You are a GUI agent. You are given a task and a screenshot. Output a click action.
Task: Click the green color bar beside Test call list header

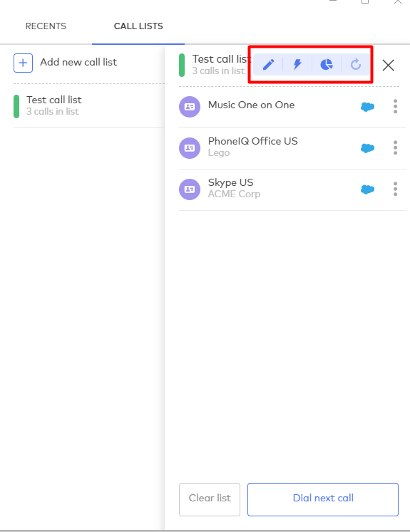tap(182, 65)
